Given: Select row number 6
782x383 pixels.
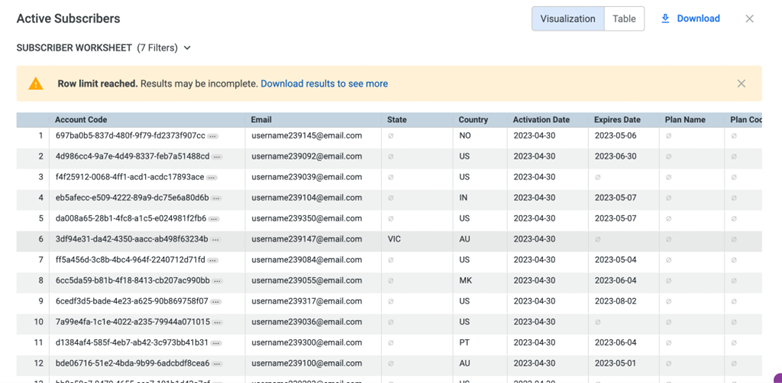Looking at the screenshot, I should (x=41, y=239).
